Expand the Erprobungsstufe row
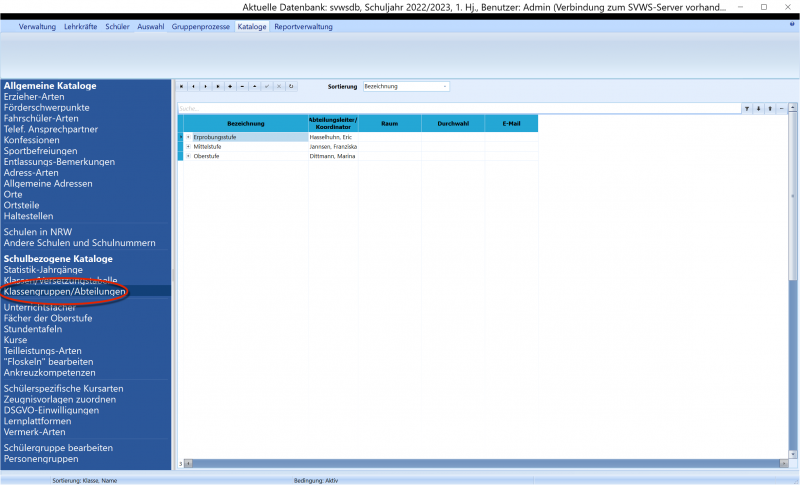Image resolution: width=800 pixels, height=485 pixels. tap(188, 137)
